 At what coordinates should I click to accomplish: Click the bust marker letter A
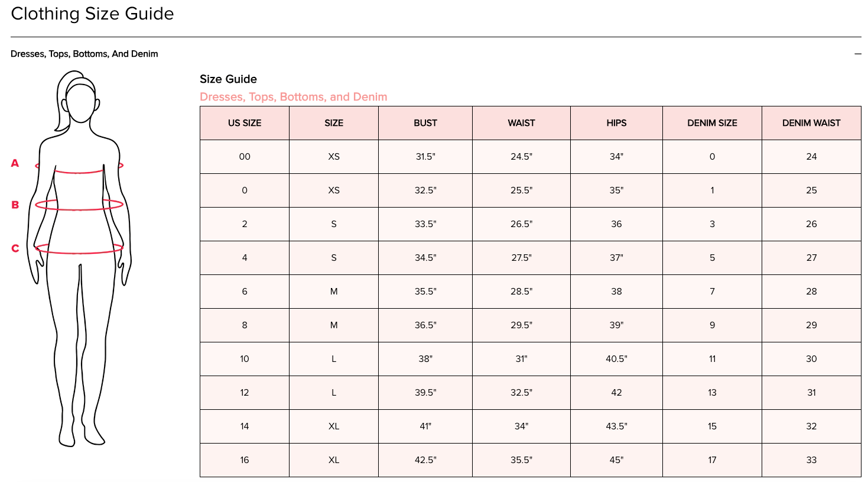click(x=15, y=163)
